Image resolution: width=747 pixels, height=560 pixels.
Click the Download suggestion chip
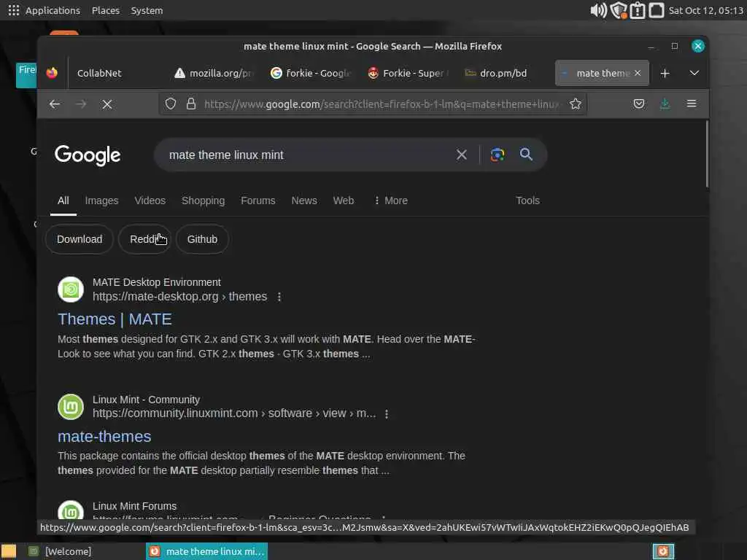coord(80,239)
